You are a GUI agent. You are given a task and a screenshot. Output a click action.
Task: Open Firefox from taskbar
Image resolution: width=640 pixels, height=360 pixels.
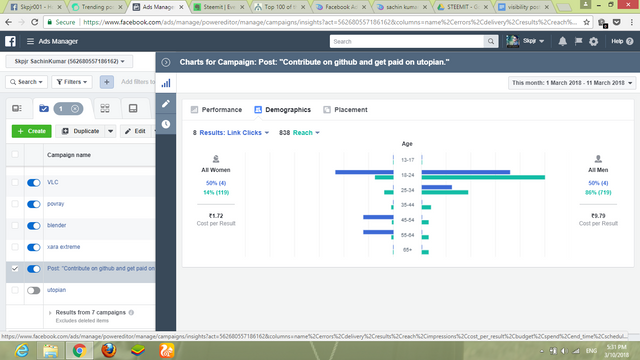tap(109, 350)
